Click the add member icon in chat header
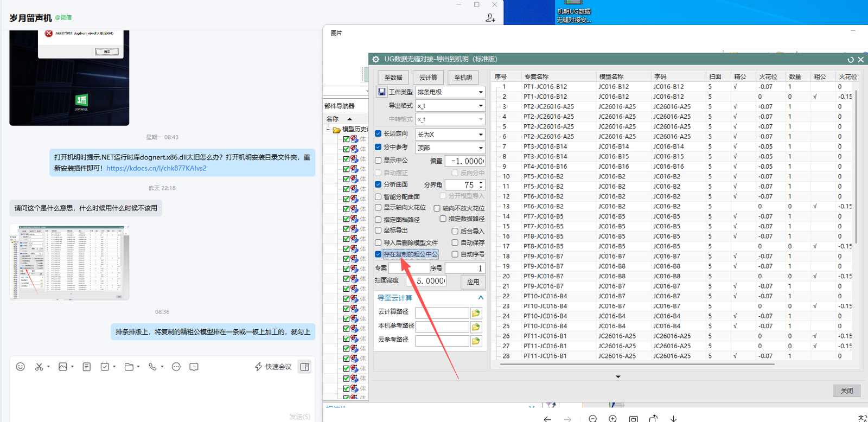The width and height of the screenshot is (868, 422). 490,18
